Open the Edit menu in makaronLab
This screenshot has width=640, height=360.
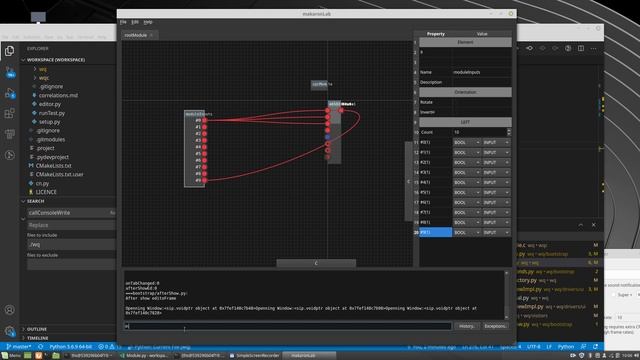pyautogui.click(x=135, y=22)
